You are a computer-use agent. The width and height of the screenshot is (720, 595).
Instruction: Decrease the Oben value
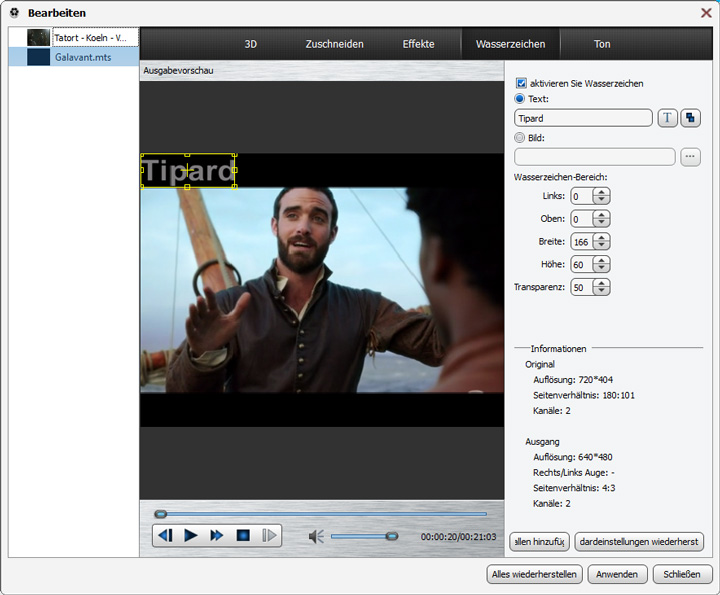tap(601, 223)
